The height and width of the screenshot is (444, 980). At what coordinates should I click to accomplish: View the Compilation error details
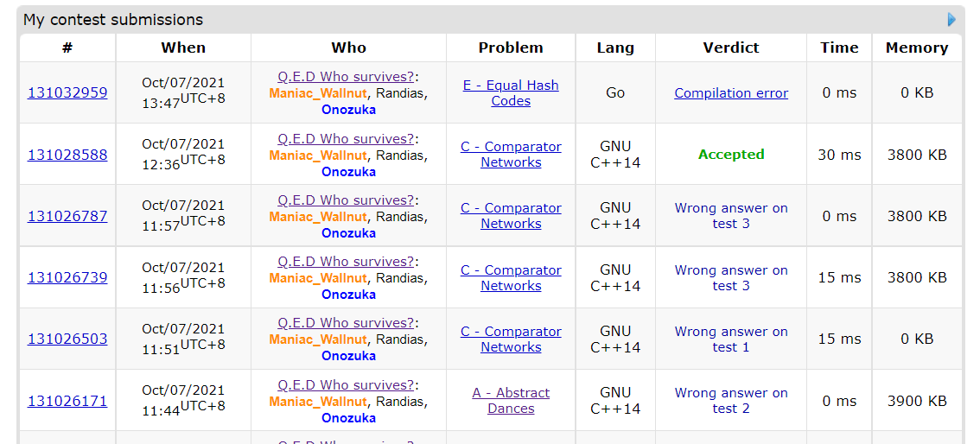731,93
